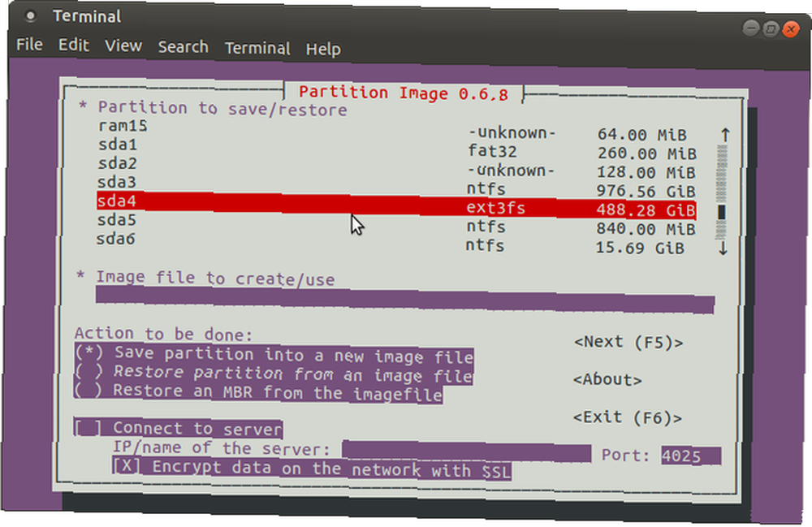Focus the image file to create/use field
This screenshot has height=527, width=812.
[405, 300]
